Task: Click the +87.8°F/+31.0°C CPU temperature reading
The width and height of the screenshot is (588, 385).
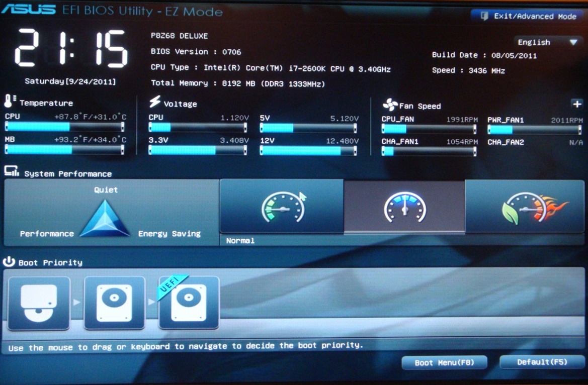Action: click(x=91, y=117)
